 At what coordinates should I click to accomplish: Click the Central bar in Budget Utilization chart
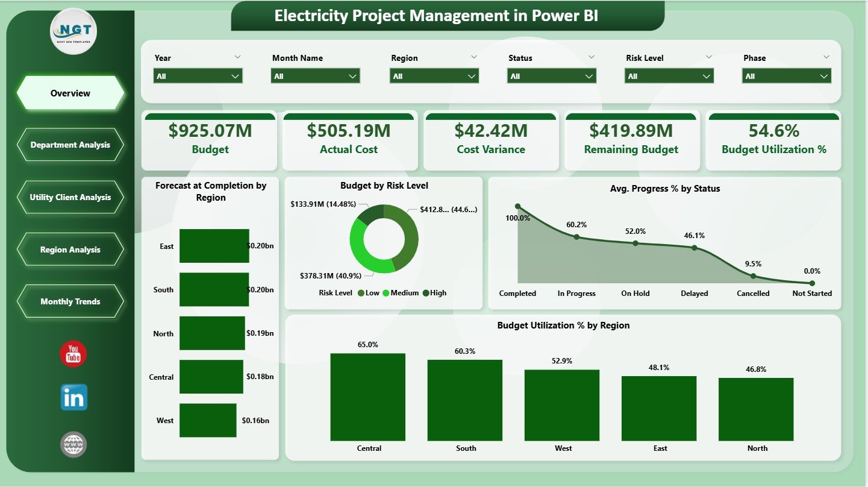[x=367, y=395]
